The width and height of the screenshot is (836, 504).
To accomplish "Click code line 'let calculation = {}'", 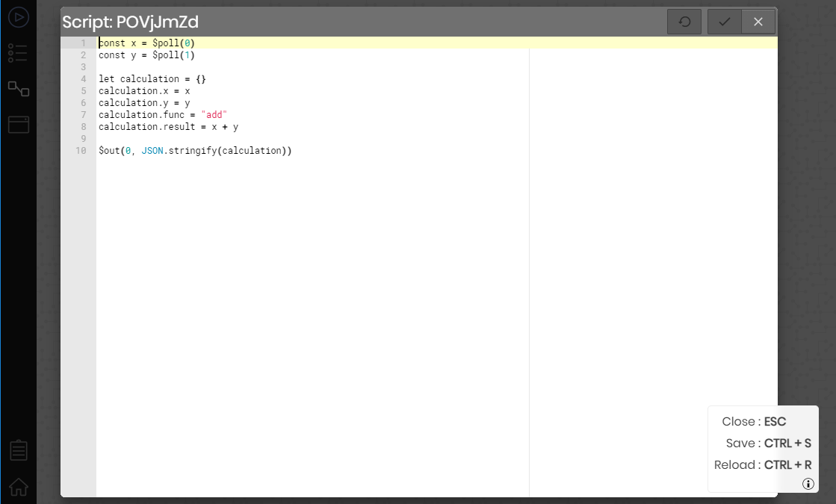I will pos(152,79).
